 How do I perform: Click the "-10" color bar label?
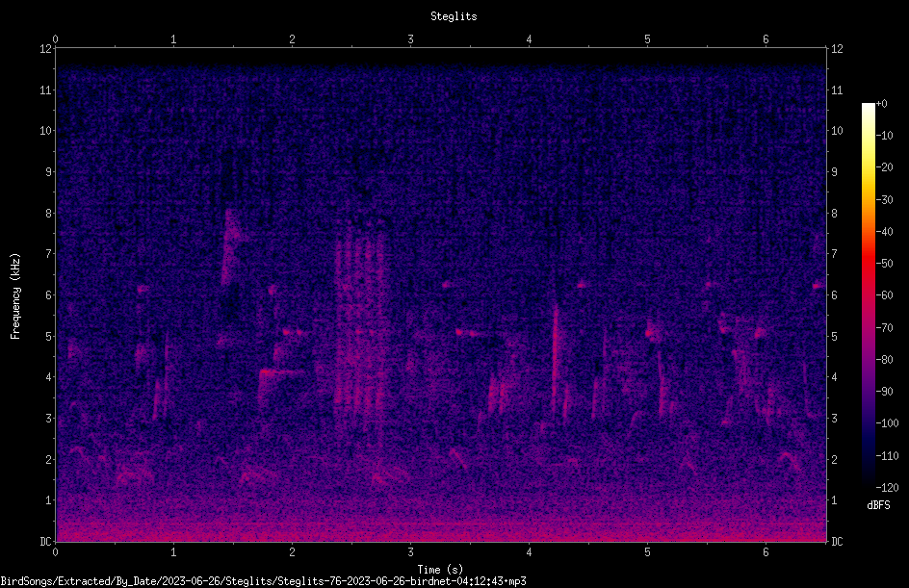pyautogui.click(x=884, y=136)
